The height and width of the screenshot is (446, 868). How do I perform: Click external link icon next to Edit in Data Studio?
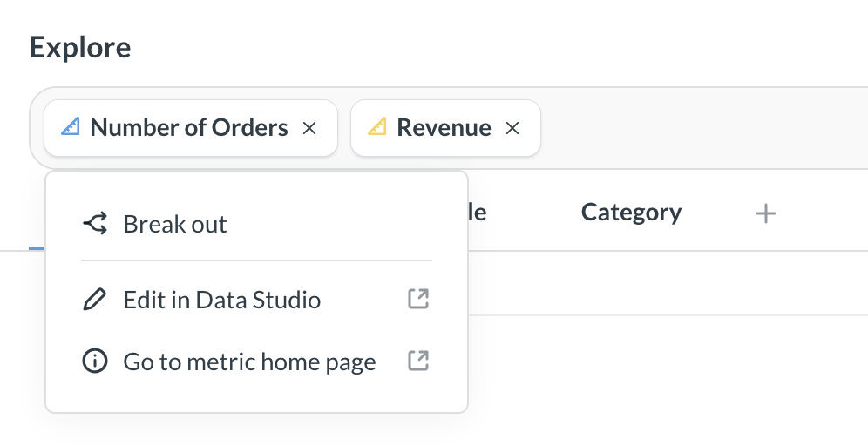[418, 300]
